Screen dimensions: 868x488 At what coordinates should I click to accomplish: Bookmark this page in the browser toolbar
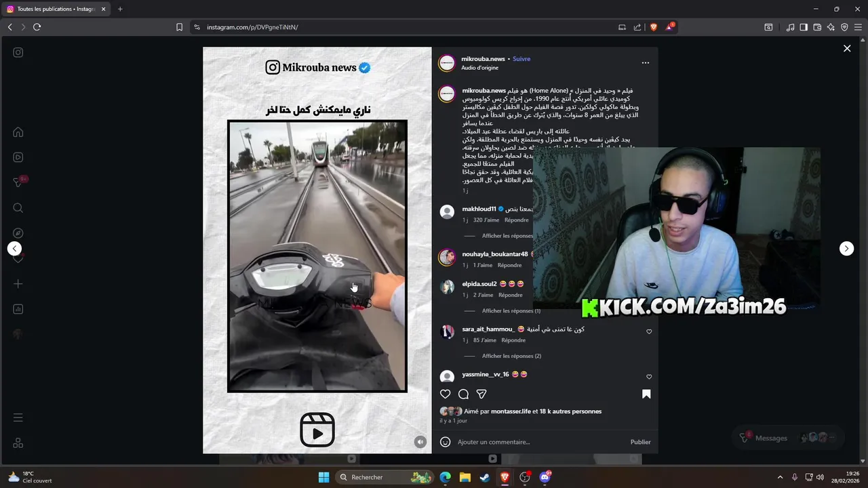click(x=179, y=27)
